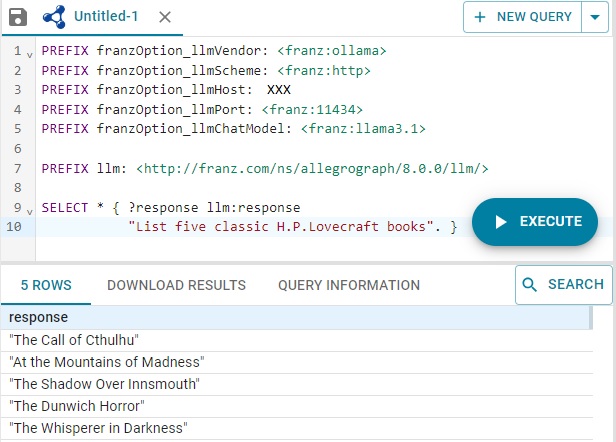Screen dimensions: 616x442
Task: Close the Untitled-1 query tab
Action: coord(165,17)
